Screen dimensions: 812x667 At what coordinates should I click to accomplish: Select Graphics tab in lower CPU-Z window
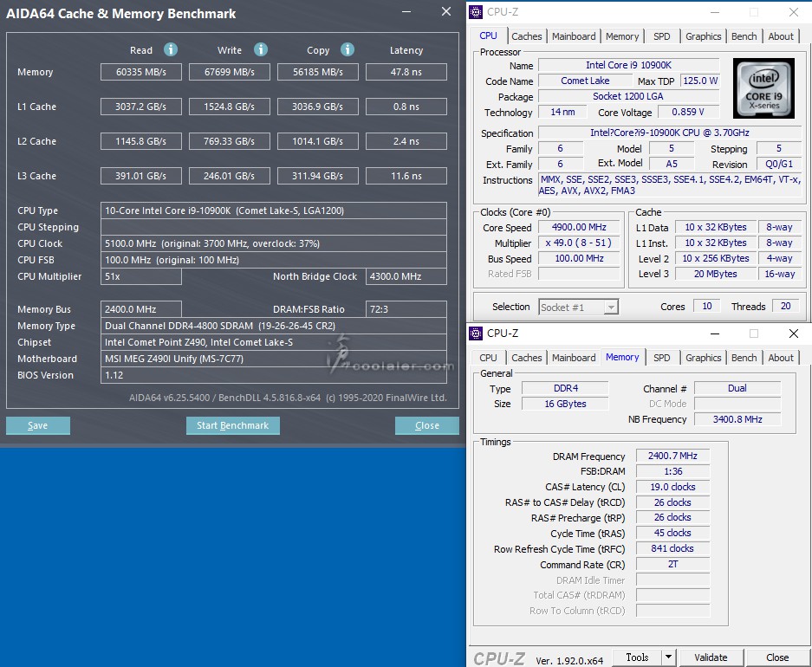pyautogui.click(x=703, y=358)
